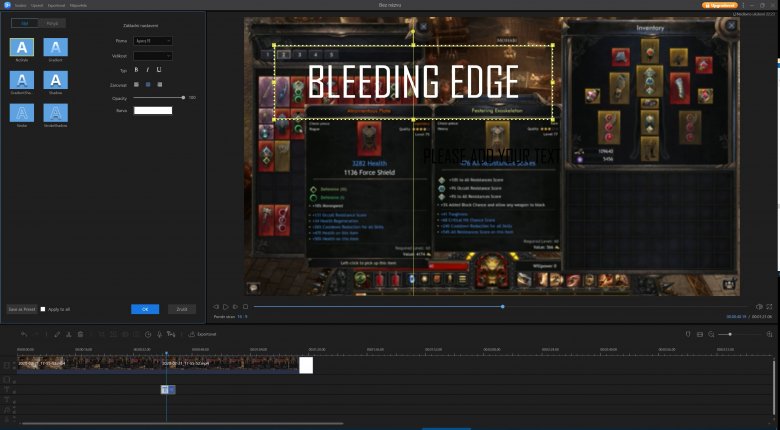Undo the last action in timeline toolbar
780x430 pixels.
click(x=24, y=334)
